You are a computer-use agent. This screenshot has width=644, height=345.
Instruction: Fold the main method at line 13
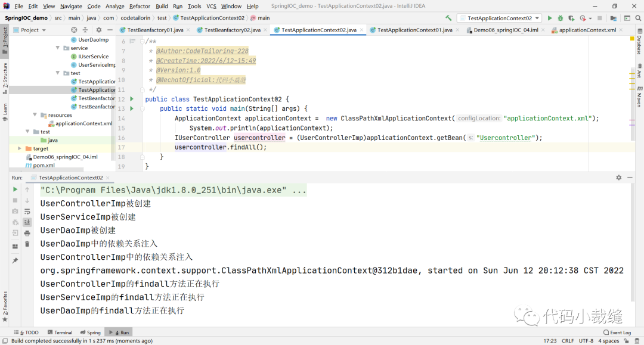pos(142,108)
